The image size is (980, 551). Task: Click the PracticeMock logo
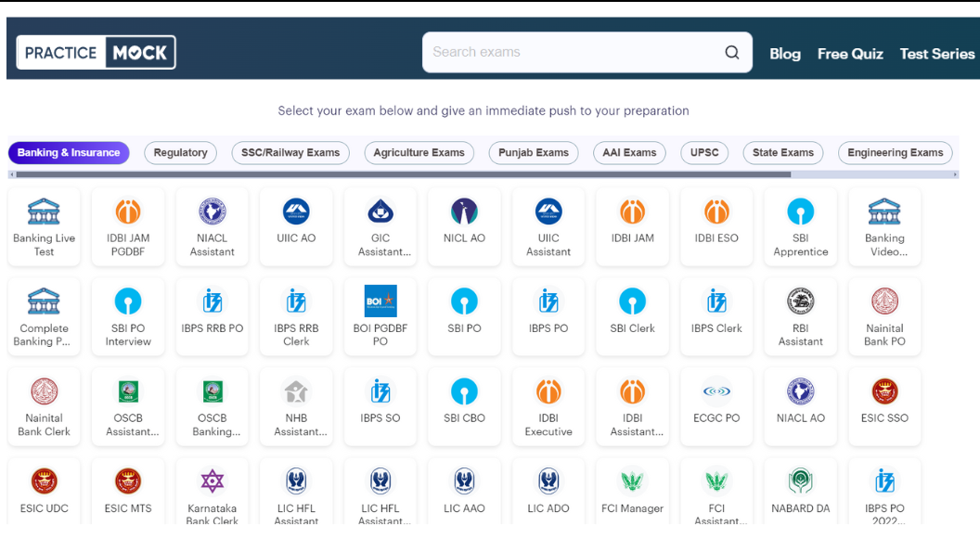96,52
